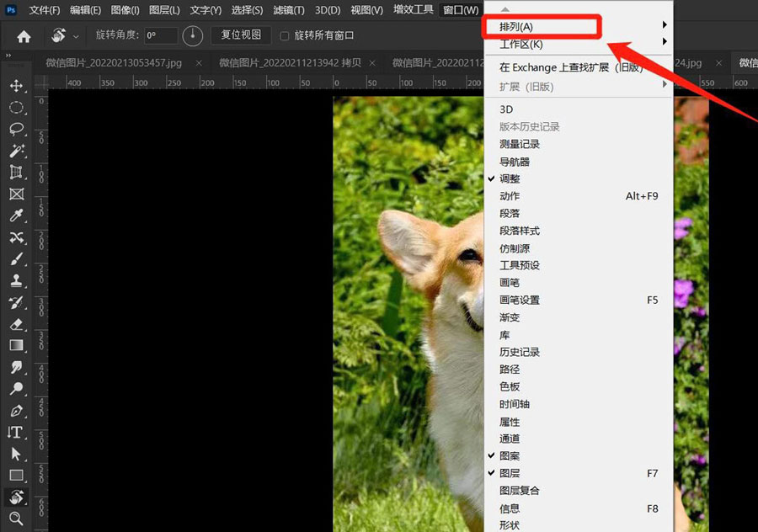The image size is (758, 532).
Task: Enable the 旋转所有窗口 checkbox
Action: [285, 35]
